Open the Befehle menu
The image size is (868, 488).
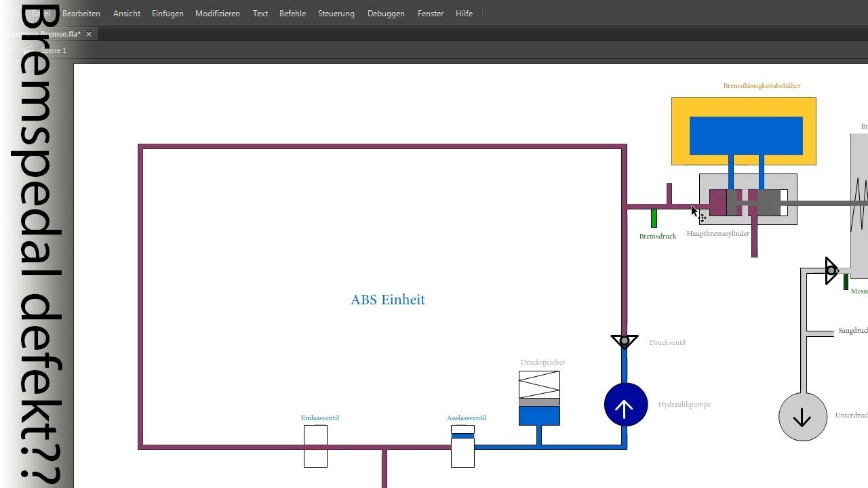293,14
